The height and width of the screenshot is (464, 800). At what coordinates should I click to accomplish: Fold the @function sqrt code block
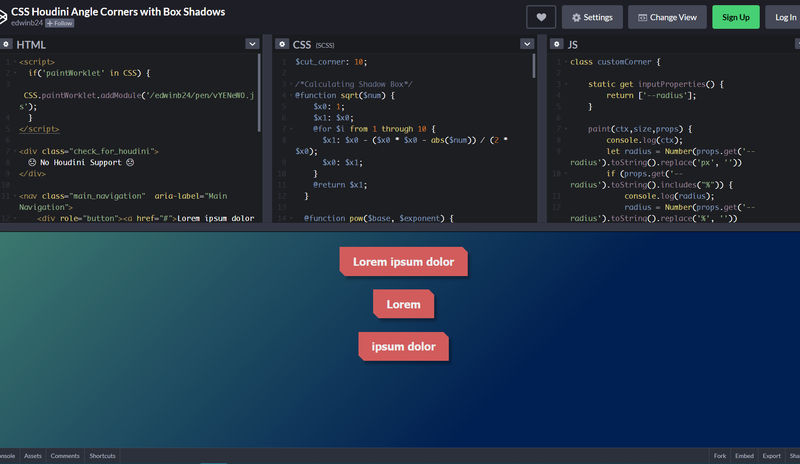tap(291, 95)
